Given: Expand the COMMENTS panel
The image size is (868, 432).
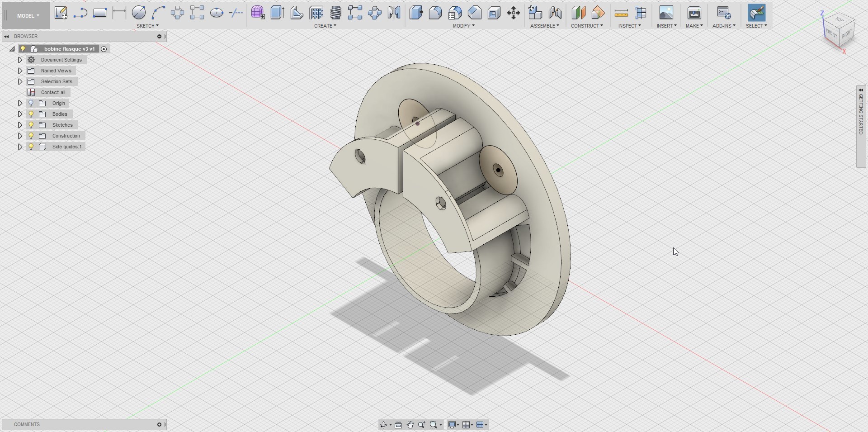Looking at the screenshot, I should [x=159, y=424].
